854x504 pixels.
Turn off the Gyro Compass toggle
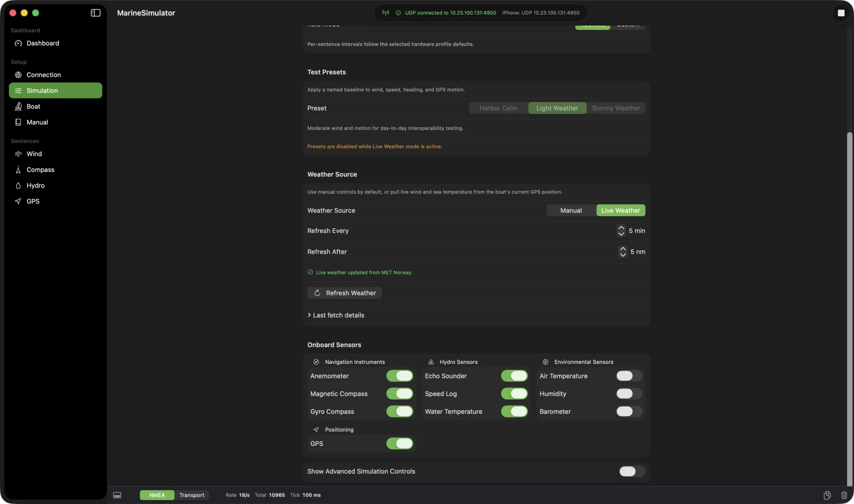coord(399,411)
